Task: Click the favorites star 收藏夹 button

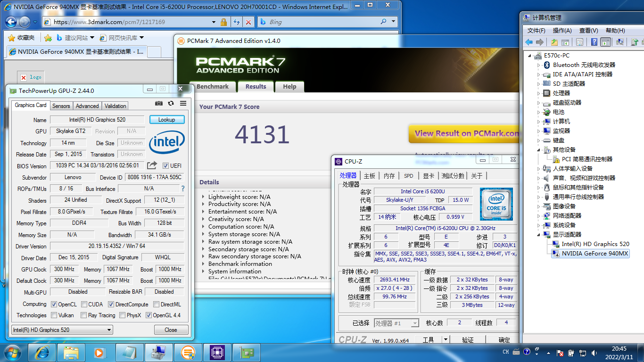Action: point(22,38)
